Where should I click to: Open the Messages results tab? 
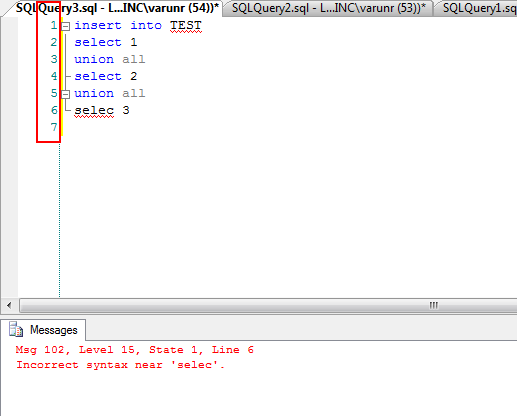click(43, 330)
